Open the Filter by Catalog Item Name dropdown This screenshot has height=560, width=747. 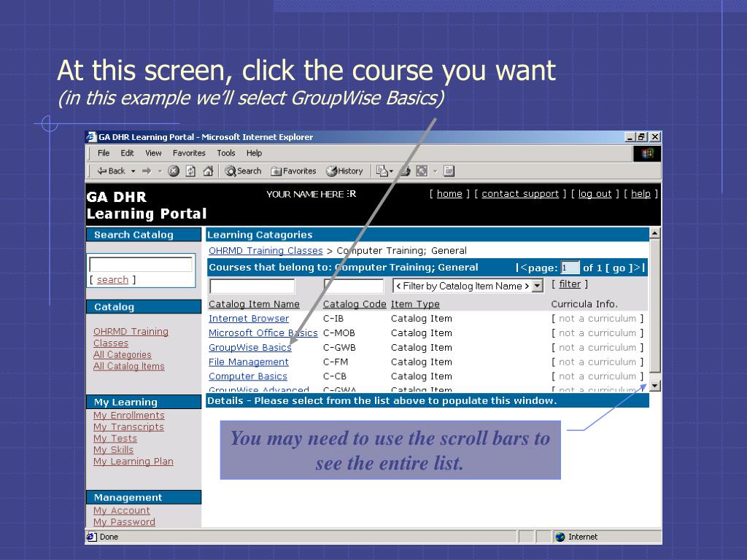click(x=468, y=286)
